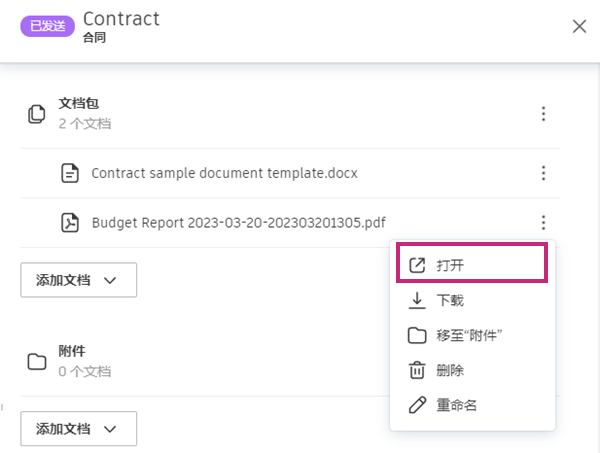Click the 文档包 document package icon
The width and height of the screenshot is (600, 453).
pyautogui.click(x=37, y=113)
